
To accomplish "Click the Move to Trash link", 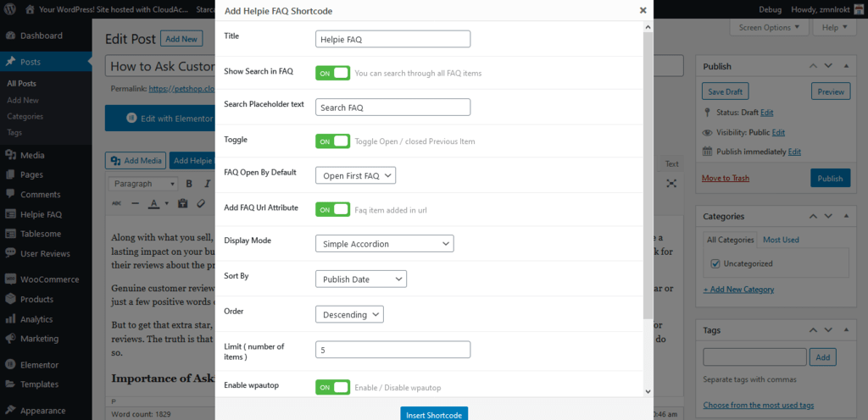I will coord(726,178).
